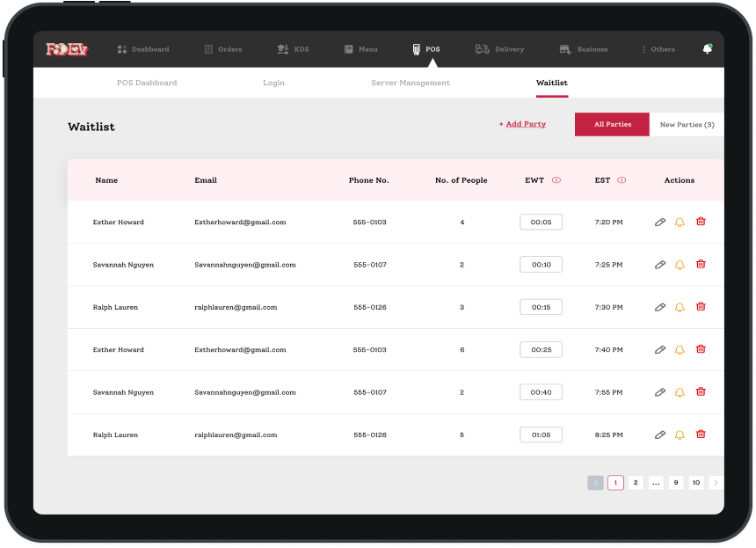Click the 00:05 EWT time field
This screenshot has height=548, width=756.
pyautogui.click(x=541, y=223)
